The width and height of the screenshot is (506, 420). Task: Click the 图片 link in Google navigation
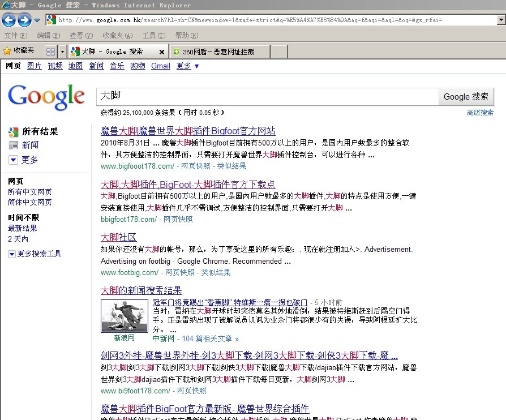click(x=34, y=66)
